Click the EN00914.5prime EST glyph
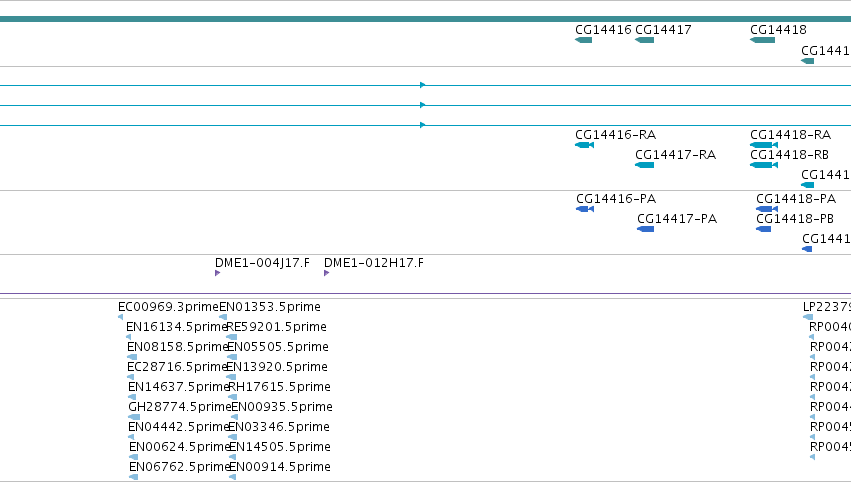The width and height of the screenshot is (851, 482). coord(233,477)
